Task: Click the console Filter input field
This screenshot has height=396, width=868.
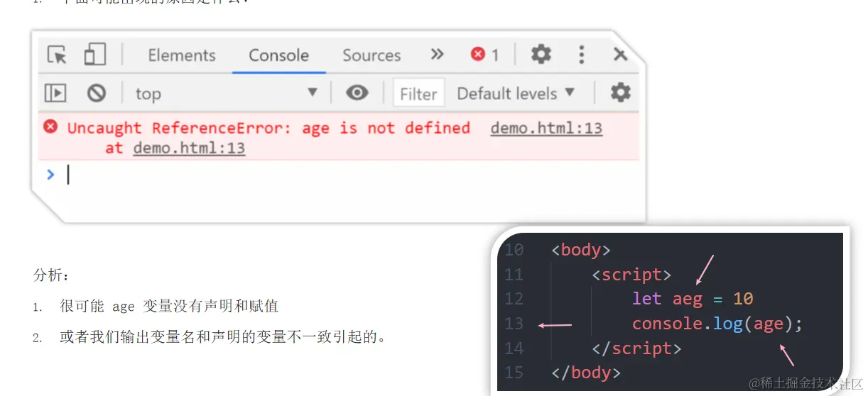Action: pyautogui.click(x=418, y=93)
